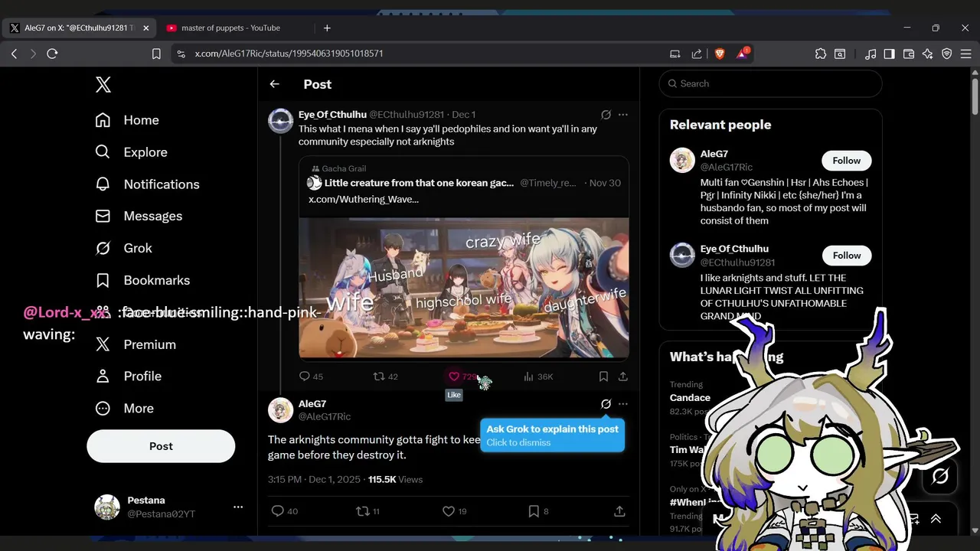Screen dimensions: 980x551
Task: Bookmark Eye_Of_Cthulhu's post
Action: (603, 377)
